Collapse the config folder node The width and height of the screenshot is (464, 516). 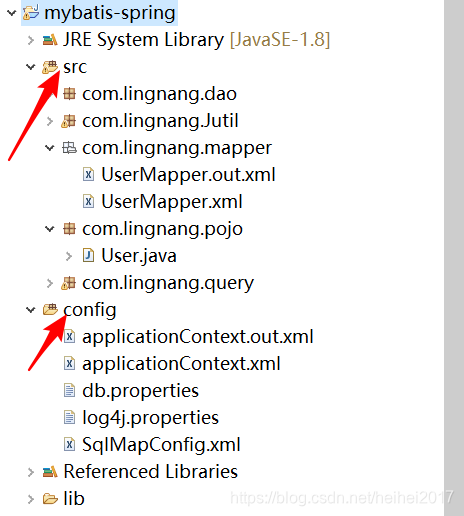[x=31, y=310]
